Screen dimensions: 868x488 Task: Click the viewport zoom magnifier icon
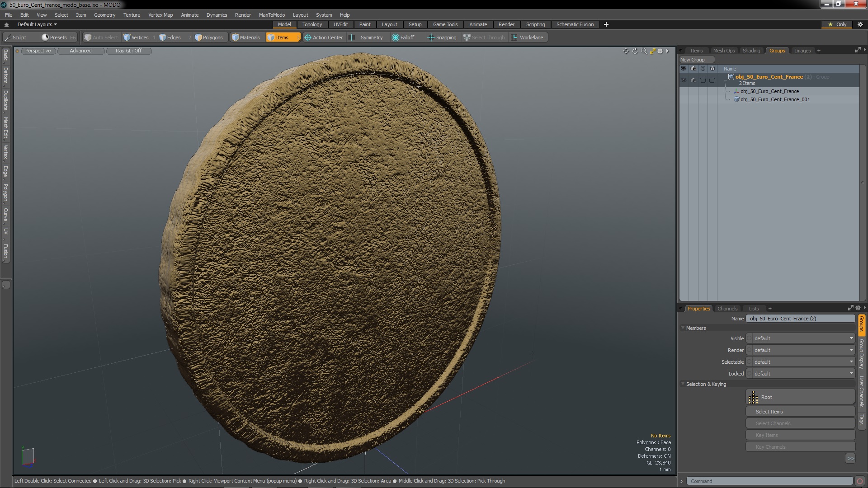point(644,51)
